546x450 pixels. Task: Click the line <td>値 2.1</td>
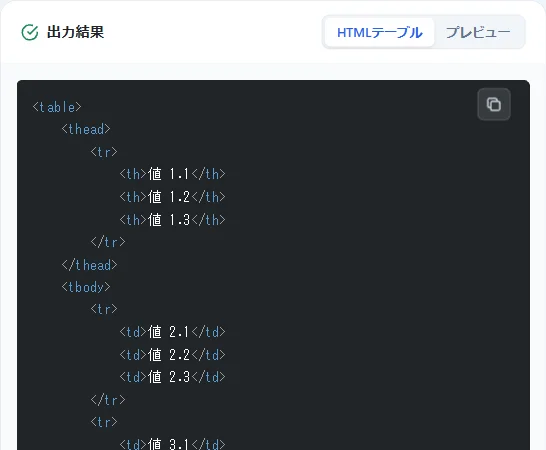coord(172,332)
